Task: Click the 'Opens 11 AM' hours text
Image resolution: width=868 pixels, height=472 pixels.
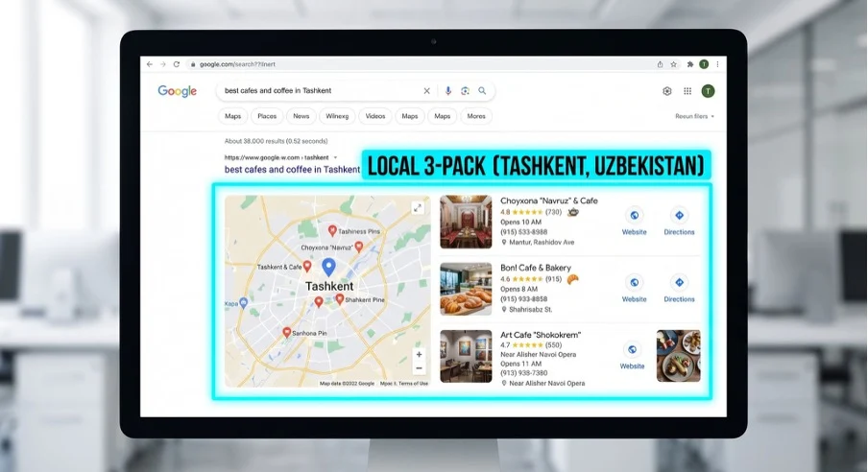Action: click(521, 364)
